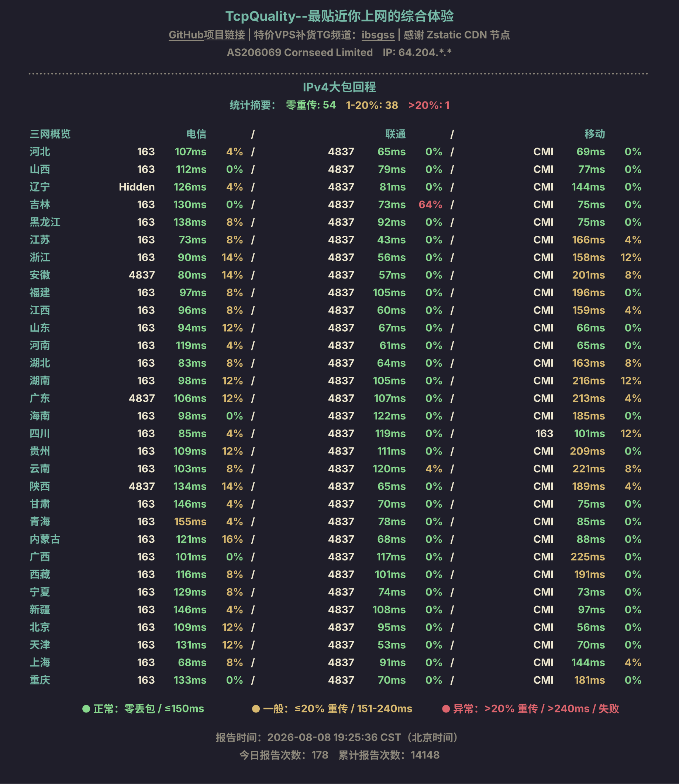Select the 江西 province row label

pos(40,310)
